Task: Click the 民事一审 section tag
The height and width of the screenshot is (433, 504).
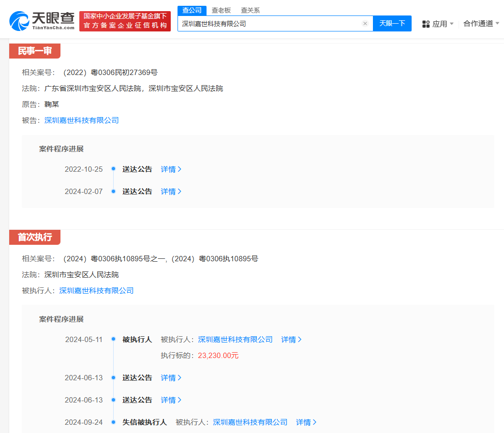Action: [35, 51]
